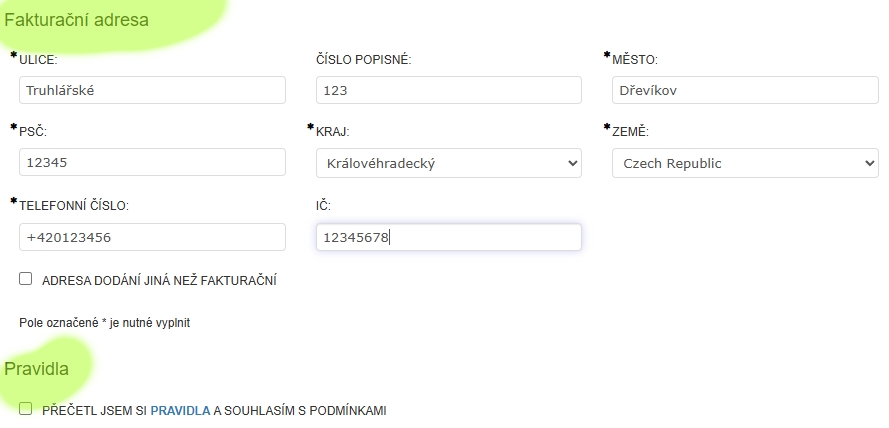Focus the IČ input containing 12345678
The image size is (889, 428).
coord(448,237)
